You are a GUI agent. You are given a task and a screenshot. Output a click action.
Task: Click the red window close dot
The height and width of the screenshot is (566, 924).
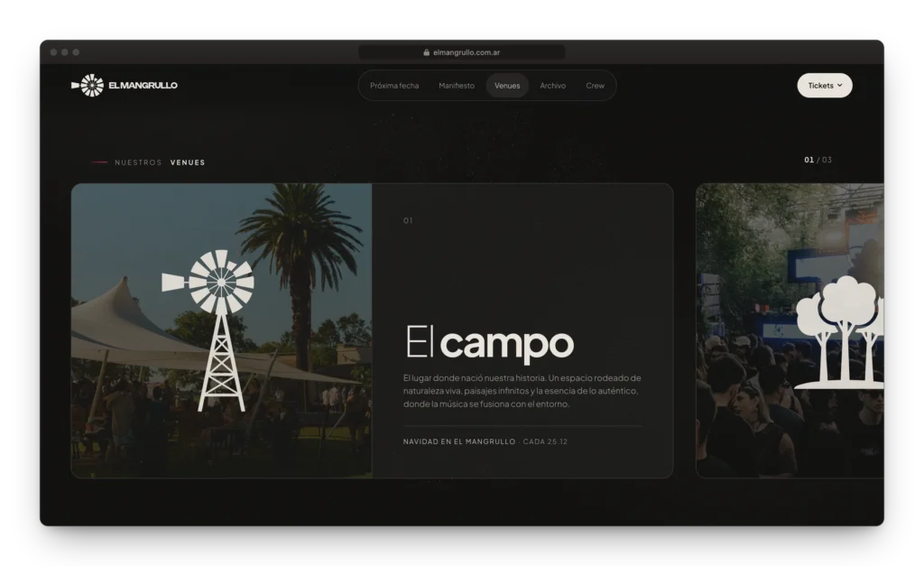[53, 52]
